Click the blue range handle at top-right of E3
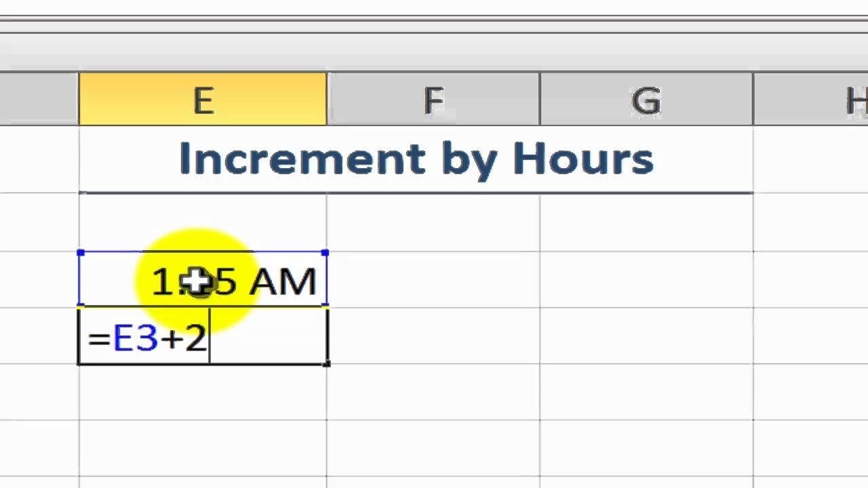The width and height of the screenshot is (868, 488). 325,253
